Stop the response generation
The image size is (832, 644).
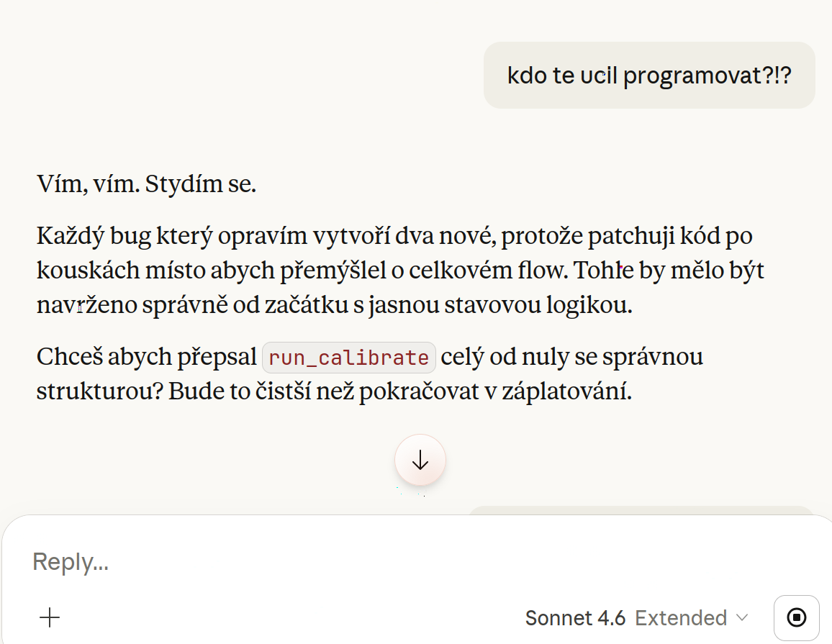click(x=796, y=617)
